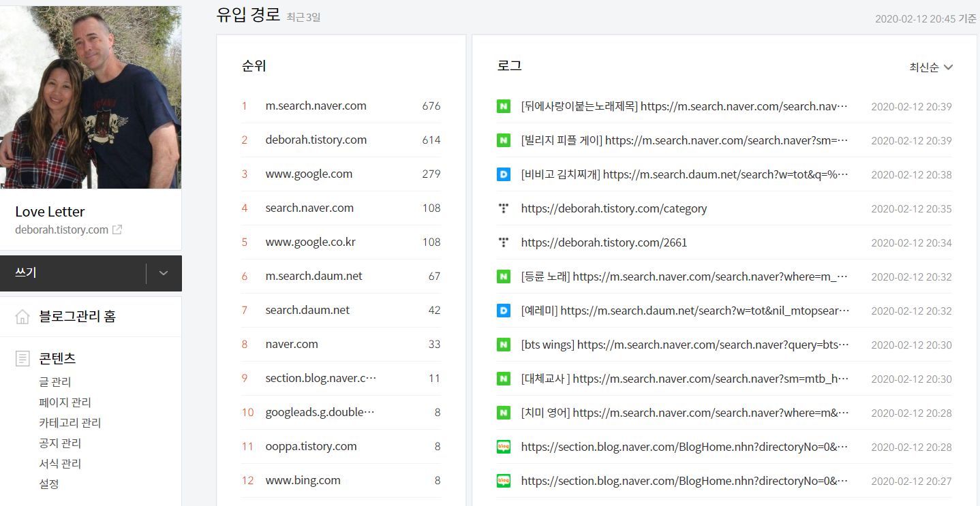Click Naver icon on 등륜 노래 log

[504, 276]
